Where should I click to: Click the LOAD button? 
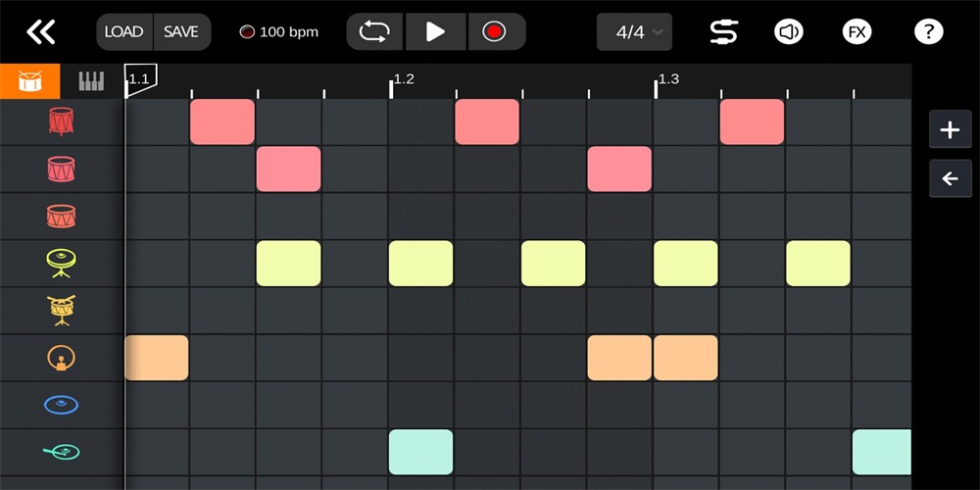(123, 31)
